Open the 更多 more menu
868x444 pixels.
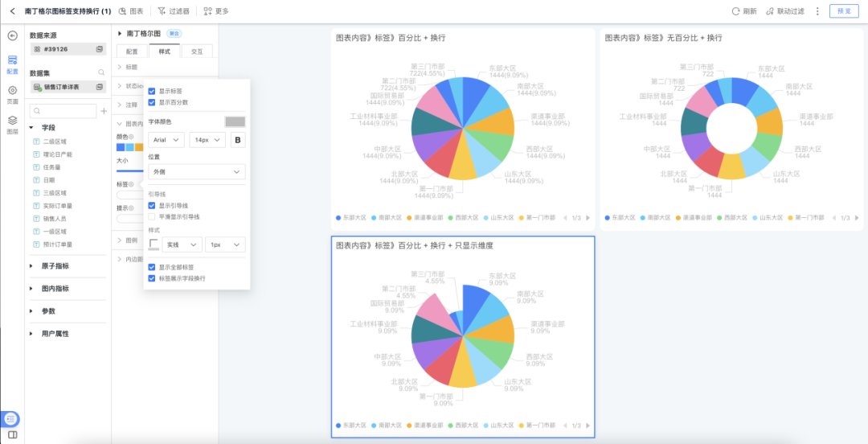(x=216, y=11)
